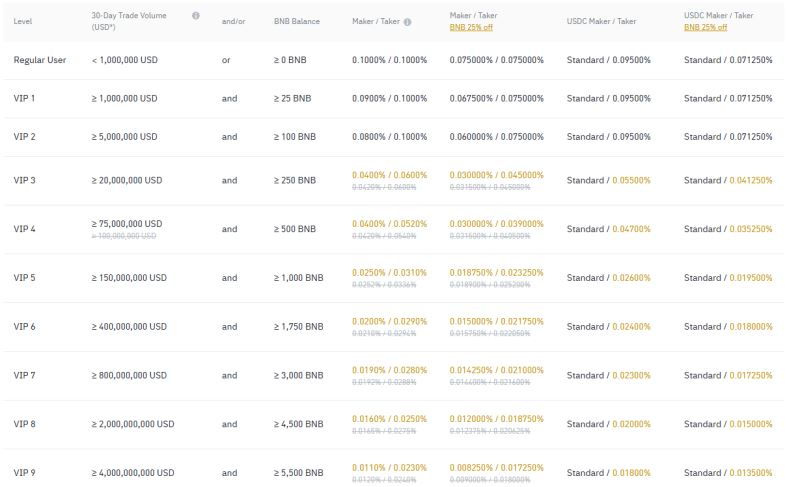Open the BNB 25% off link under USDC Maker / Taker
Viewport: 800px width, 487px height.
tap(705, 27)
